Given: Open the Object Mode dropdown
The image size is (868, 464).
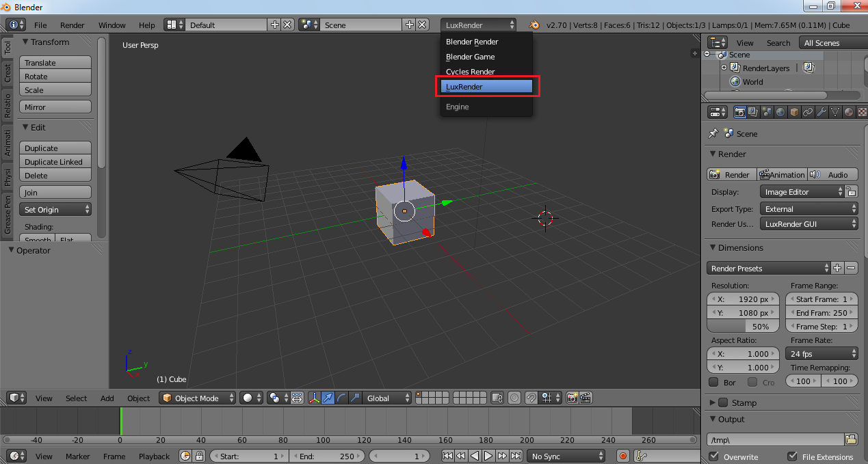Looking at the screenshot, I should [198, 398].
